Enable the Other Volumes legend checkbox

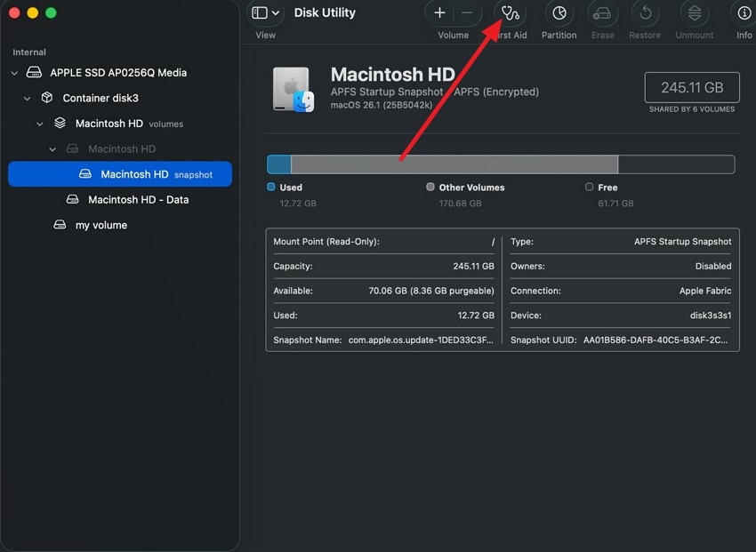(430, 187)
